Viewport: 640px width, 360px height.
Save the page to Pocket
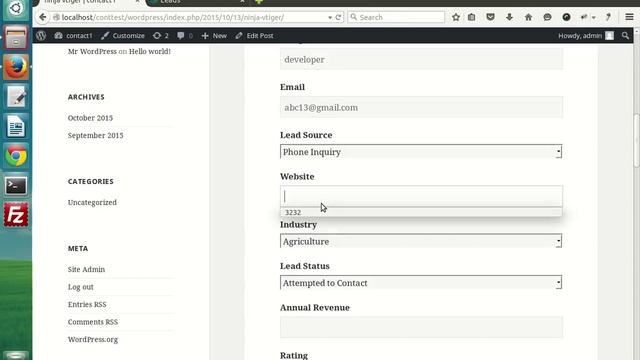point(491,17)
